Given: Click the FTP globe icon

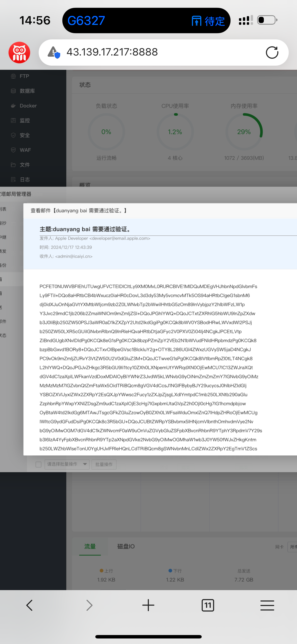Looking at the screenshot, I should point(13,76).
